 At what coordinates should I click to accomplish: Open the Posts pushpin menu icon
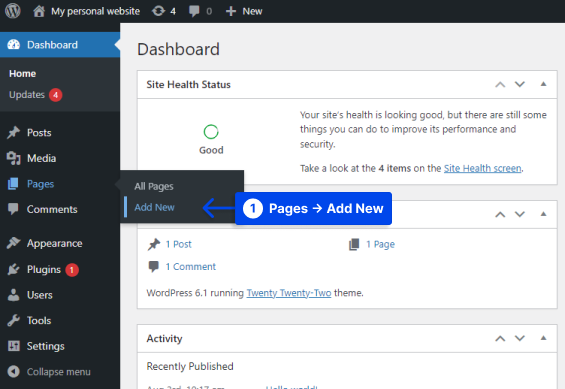(x=14, y=133)
